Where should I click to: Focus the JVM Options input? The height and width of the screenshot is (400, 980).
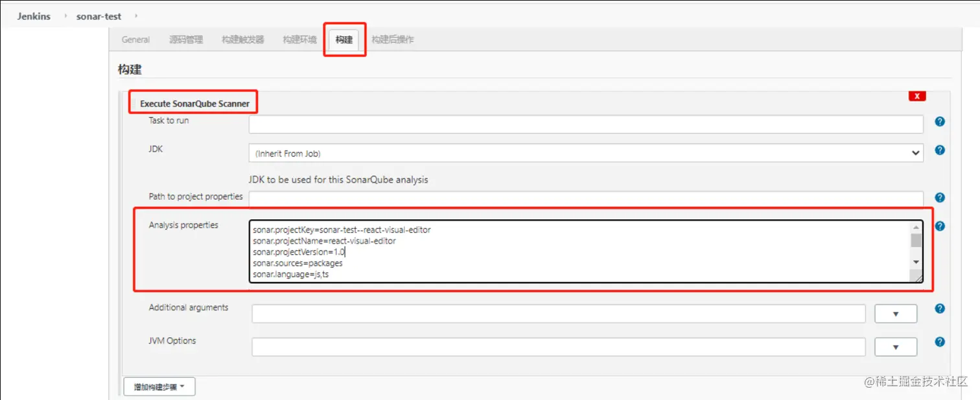pyautogui.click(x=559, y=347)
